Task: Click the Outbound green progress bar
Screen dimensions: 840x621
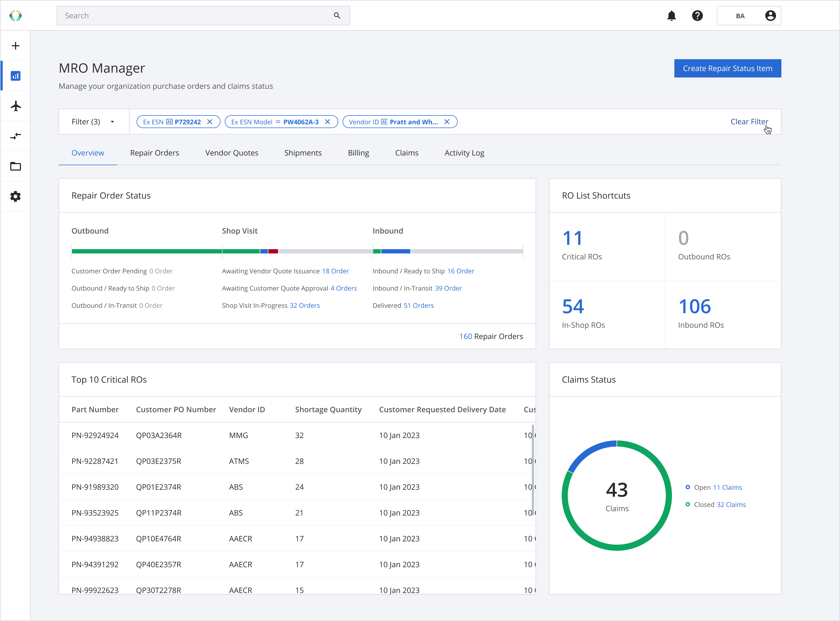Action: pos(147,251)
